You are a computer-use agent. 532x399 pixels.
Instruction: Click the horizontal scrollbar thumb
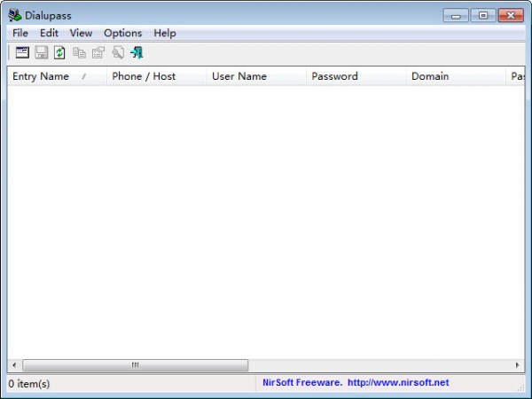(136, 365)
